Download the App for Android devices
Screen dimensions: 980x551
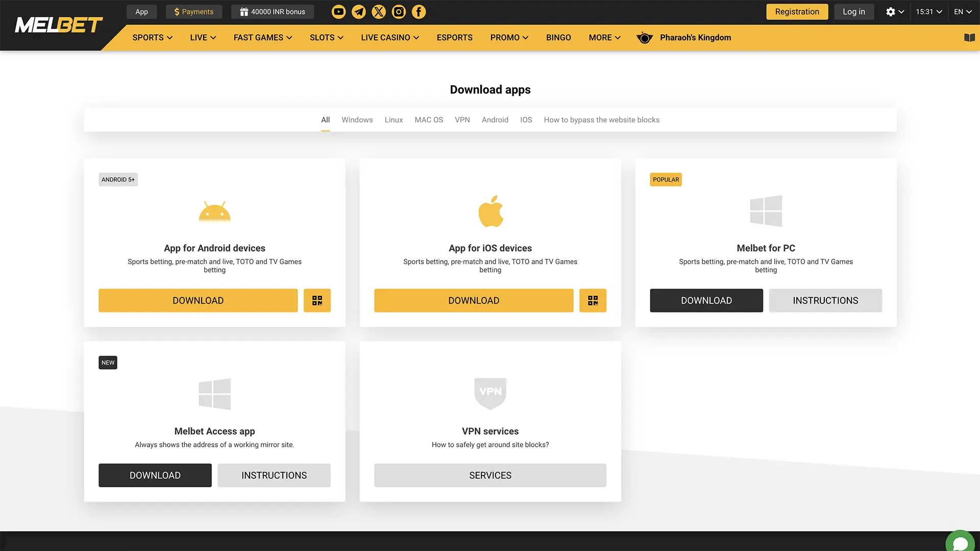click(x=198, y=300)
